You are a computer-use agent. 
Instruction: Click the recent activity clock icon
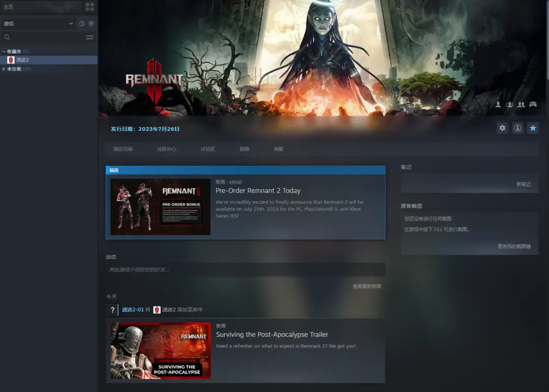[x=81, y=23]
